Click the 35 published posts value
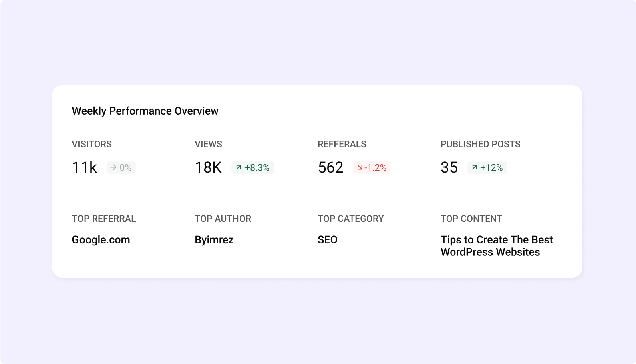This screenshot has width=636, height=364. point(449,167)
